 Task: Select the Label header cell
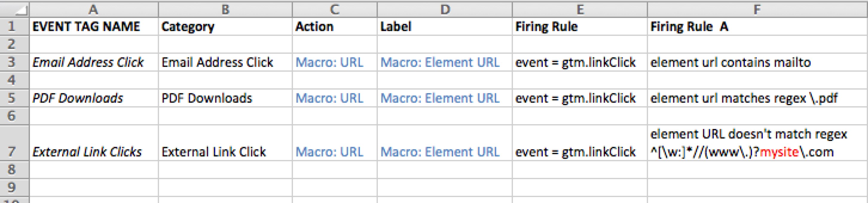pyautogui.click(x=444, y=26)
